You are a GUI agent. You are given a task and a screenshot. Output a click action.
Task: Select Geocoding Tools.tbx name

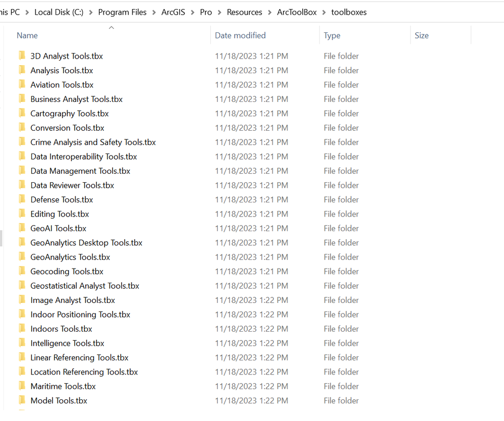67,272
